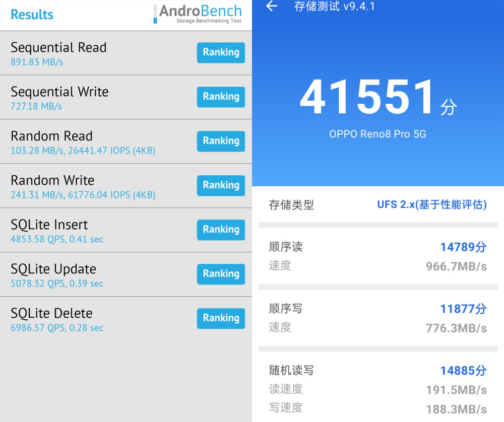Tap the 41551 total score
This screenshot has width=504, height=422.
pos(368,98)
